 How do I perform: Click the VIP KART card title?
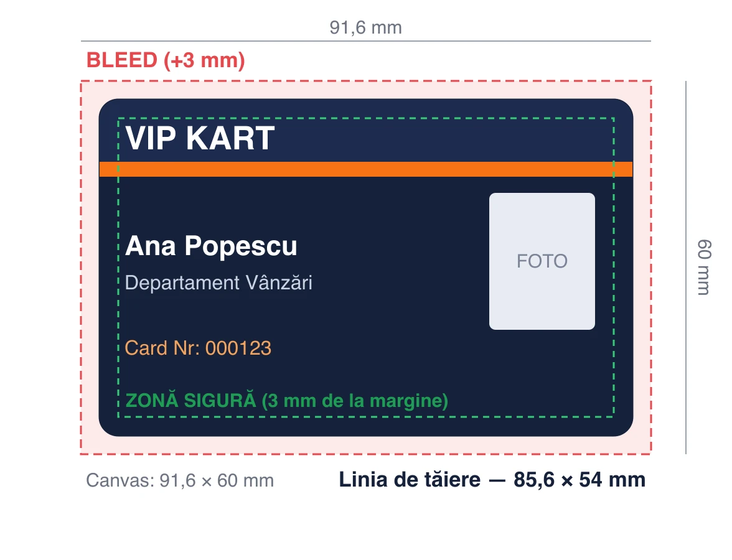pos(200,138)
